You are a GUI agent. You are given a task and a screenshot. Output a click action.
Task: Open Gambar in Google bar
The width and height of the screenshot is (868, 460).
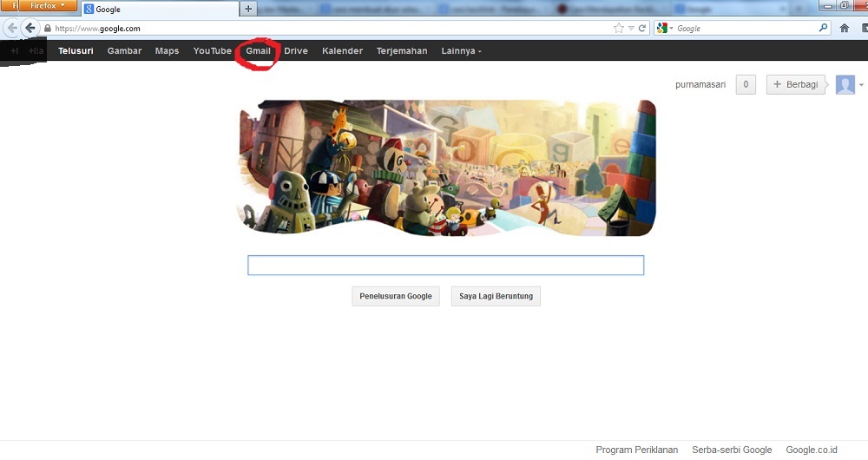point(124,51)
